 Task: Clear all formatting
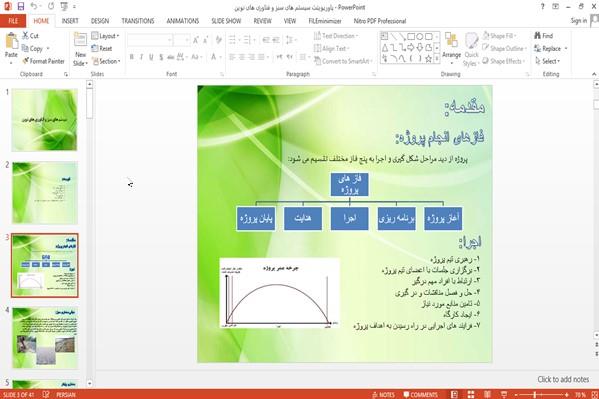click(x=219, y=40)
